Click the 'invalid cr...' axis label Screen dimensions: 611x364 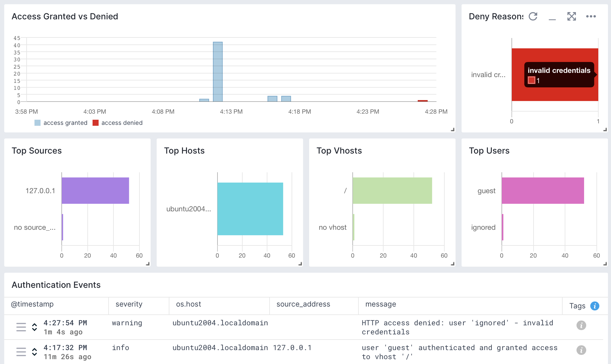coord(488,75)
